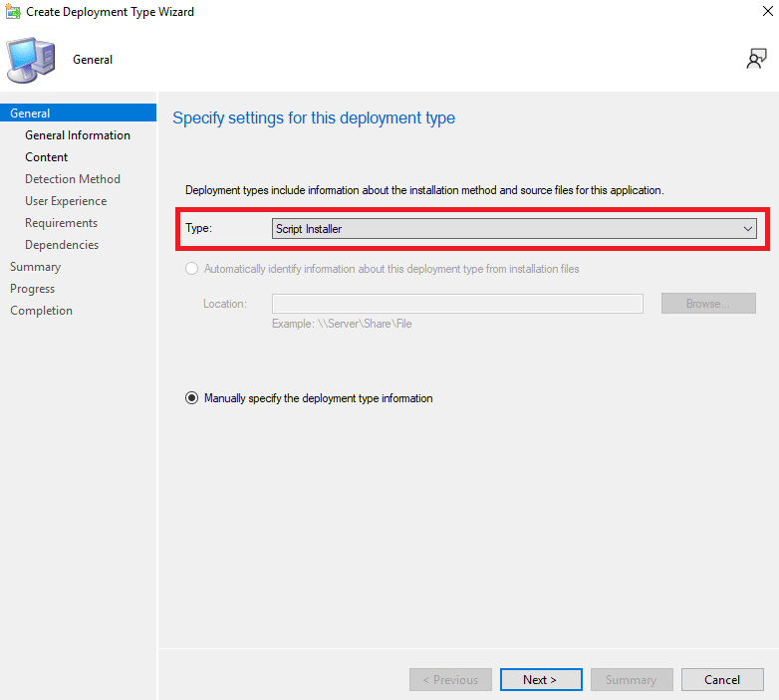Screen dimensions: 779x700
Task: Click the feedback person icon at top right
Action: (757, 59)
